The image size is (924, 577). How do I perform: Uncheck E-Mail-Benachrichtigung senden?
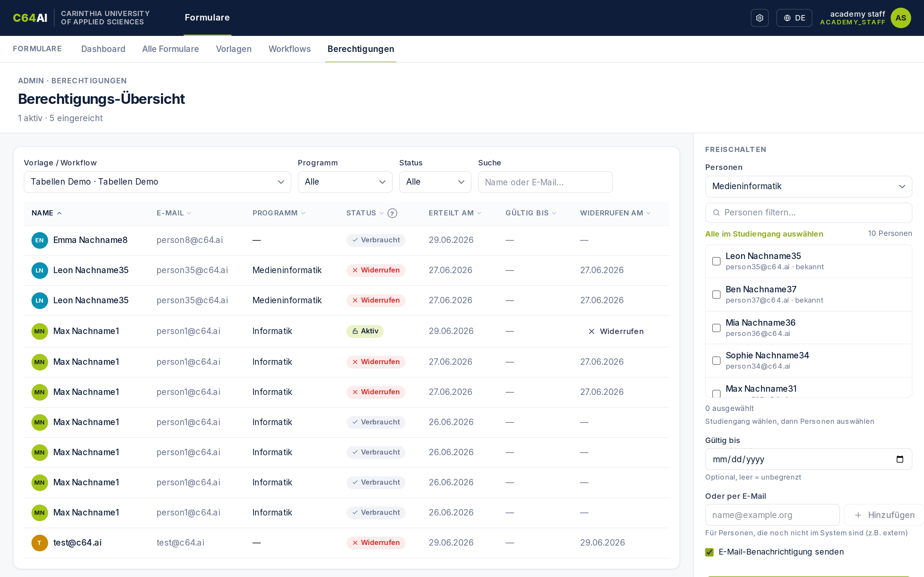pyautogui.click(x=709, y=552)
